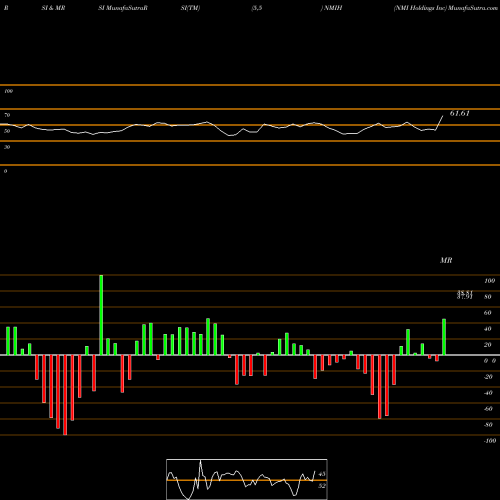Click the RSI axis label 50
500x500 pixels.
(x=7, y=131)
